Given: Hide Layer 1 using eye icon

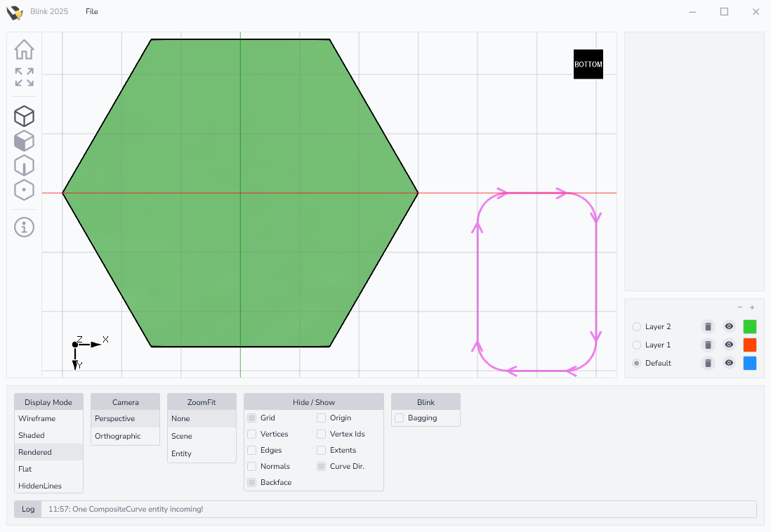Looking at the screenshot, I should pos(729,345).
